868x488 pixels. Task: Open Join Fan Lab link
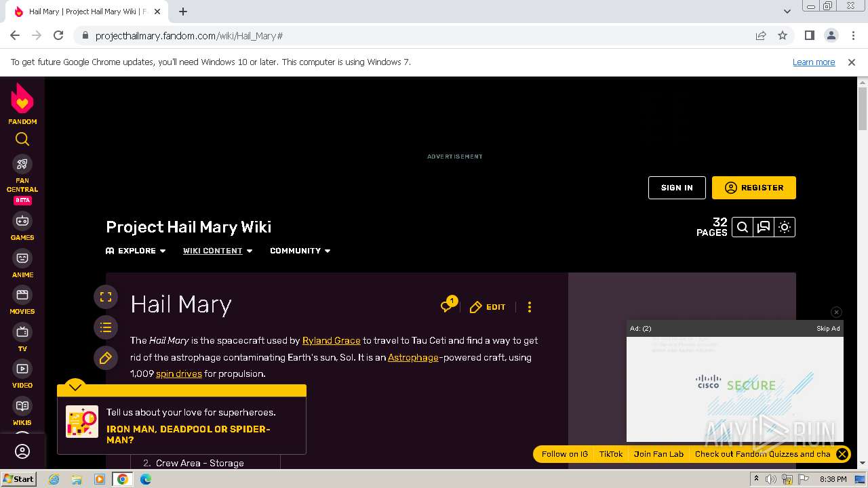658,454
